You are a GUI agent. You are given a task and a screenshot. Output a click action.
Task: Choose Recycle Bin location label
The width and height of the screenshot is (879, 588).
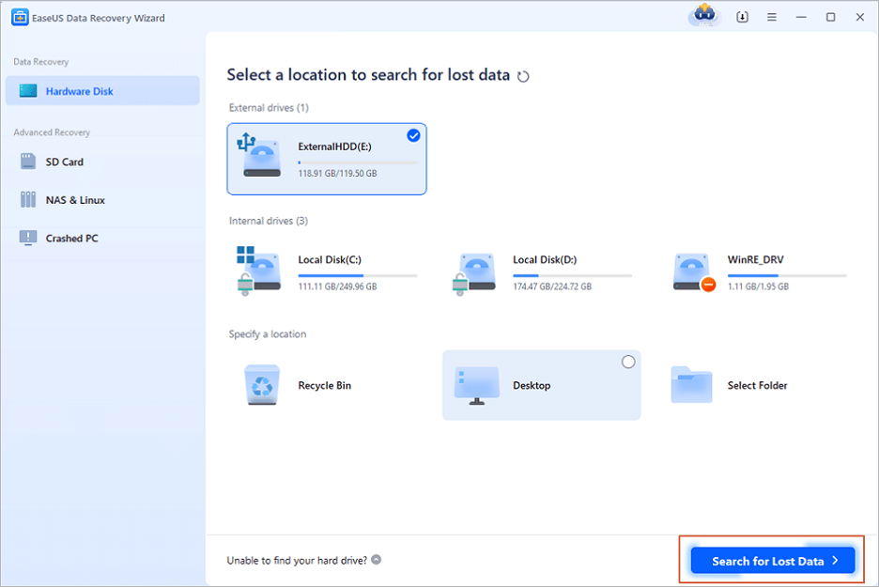click(325, 385)
